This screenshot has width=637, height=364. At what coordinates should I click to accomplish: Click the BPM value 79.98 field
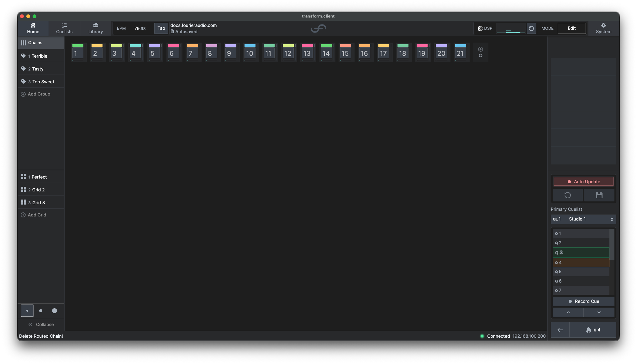(140, 29)
